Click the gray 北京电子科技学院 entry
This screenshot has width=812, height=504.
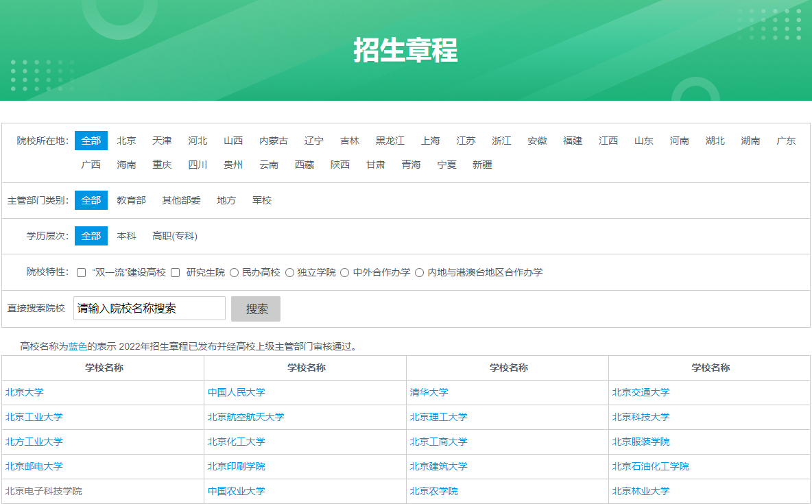click(x=43, y=491)
